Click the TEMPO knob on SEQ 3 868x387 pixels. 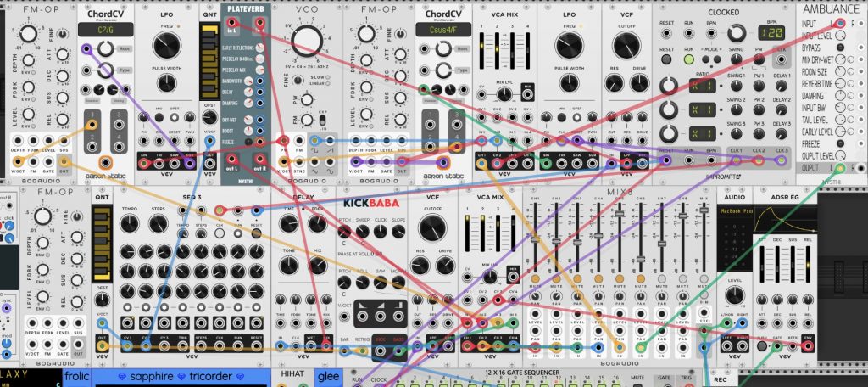click(x=129, y=222)
